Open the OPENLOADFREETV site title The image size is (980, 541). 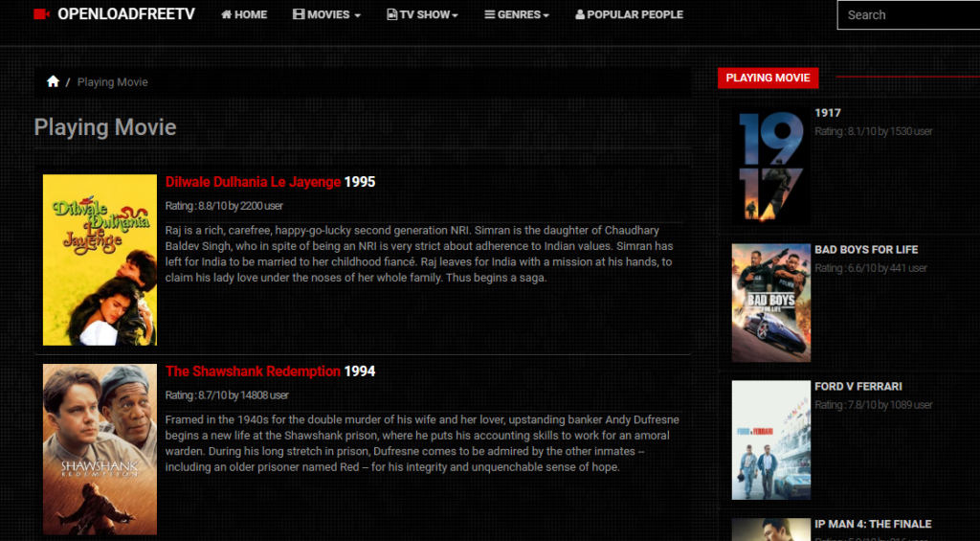point(126,13)
